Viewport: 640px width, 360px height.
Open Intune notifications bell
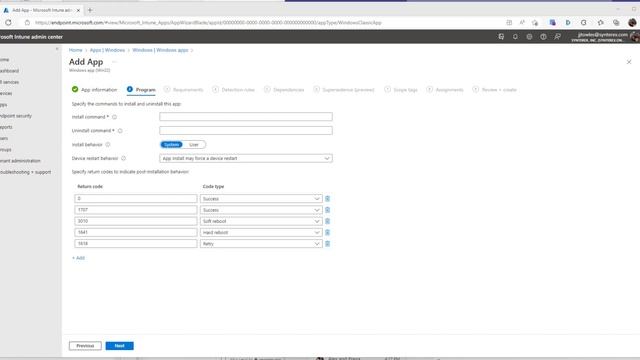(515, 37)
